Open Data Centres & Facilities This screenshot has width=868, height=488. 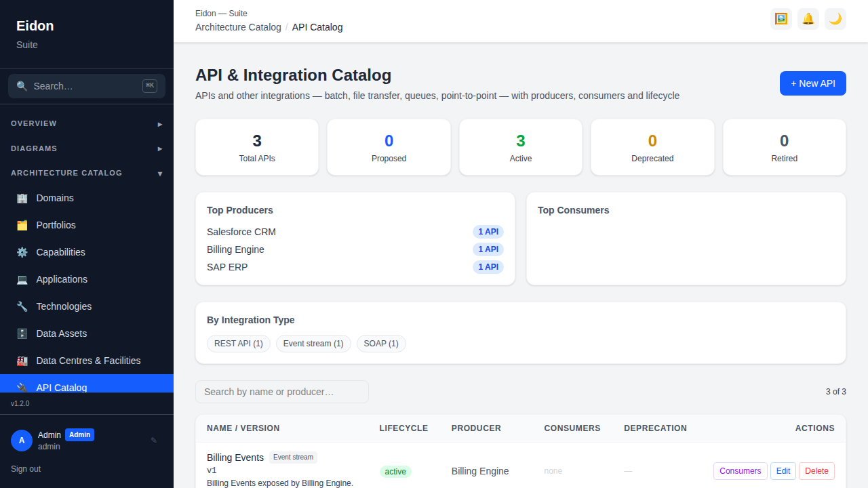point(87,361)
